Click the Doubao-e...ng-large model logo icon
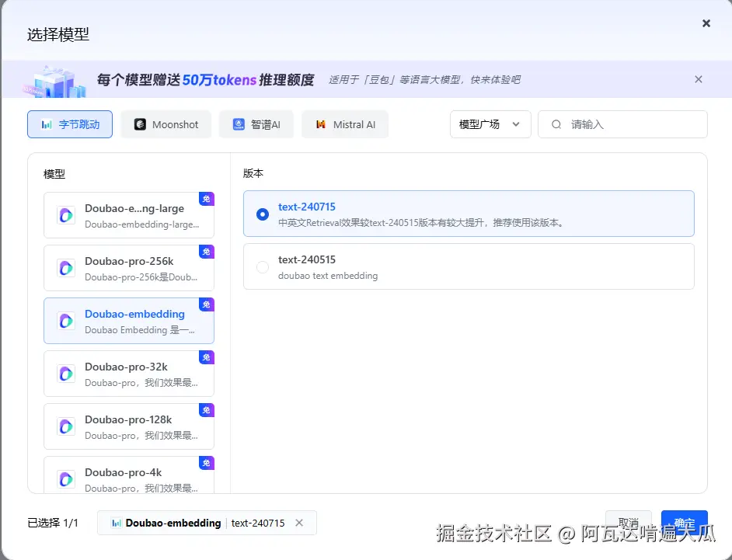The height and width of the screenshot is (560, 732). (66, 215)
